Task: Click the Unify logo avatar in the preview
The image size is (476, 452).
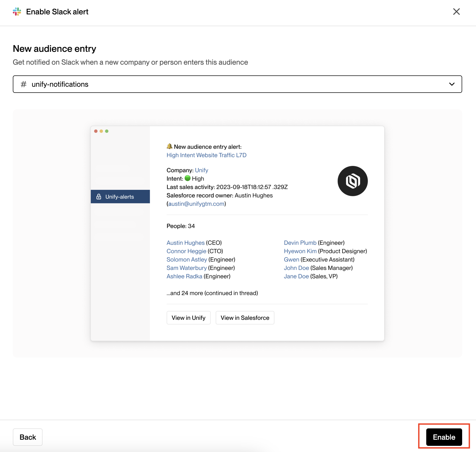Action: (353, 181)
